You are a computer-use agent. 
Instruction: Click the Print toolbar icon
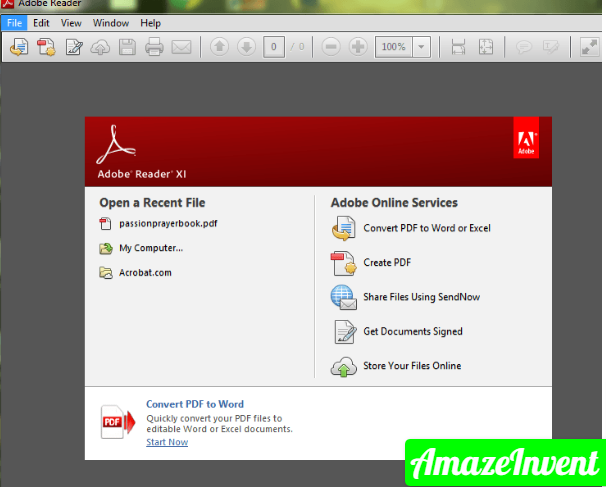tap(154, 47)
